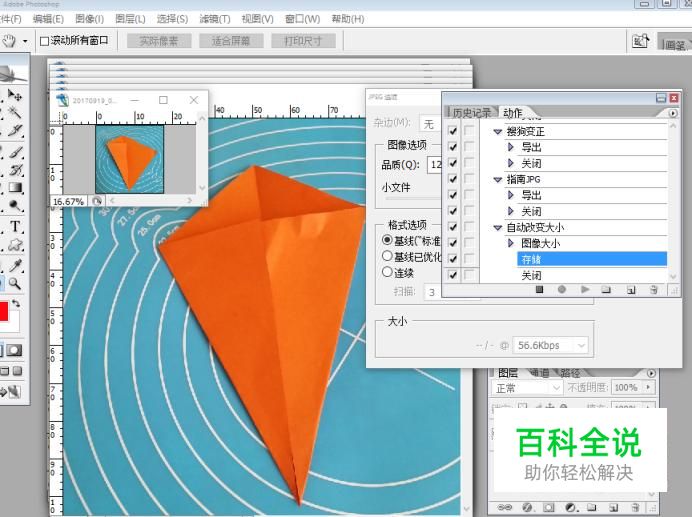Create new fill or adjustment layer
692x517 pixels.
point(571,507)
